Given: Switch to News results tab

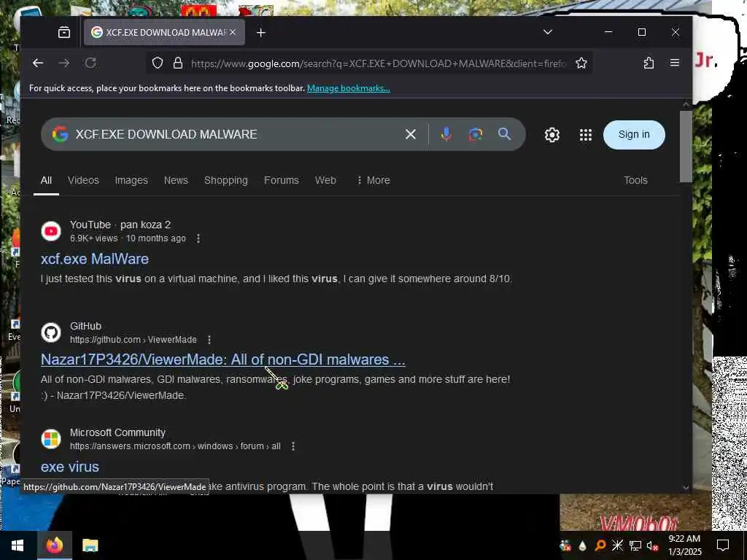Looking at the screenshot, I should (176, 181).
